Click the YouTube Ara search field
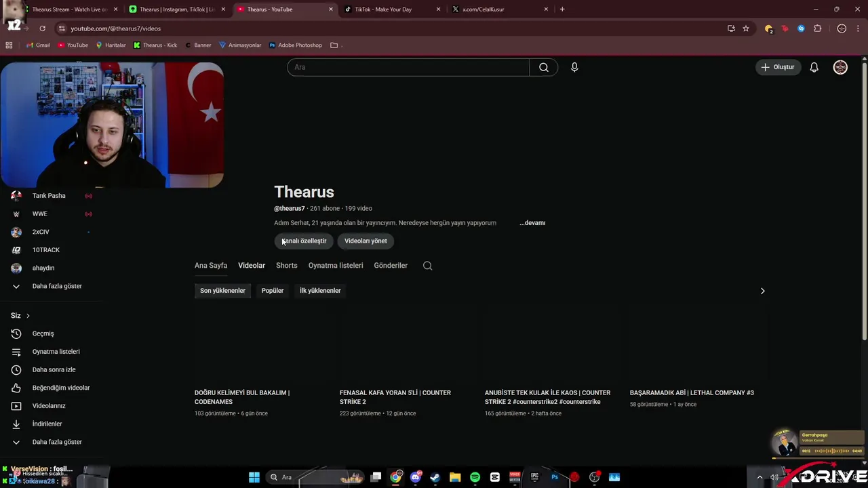The height and width of the screenshot is (488, 868). coord(408,67)
